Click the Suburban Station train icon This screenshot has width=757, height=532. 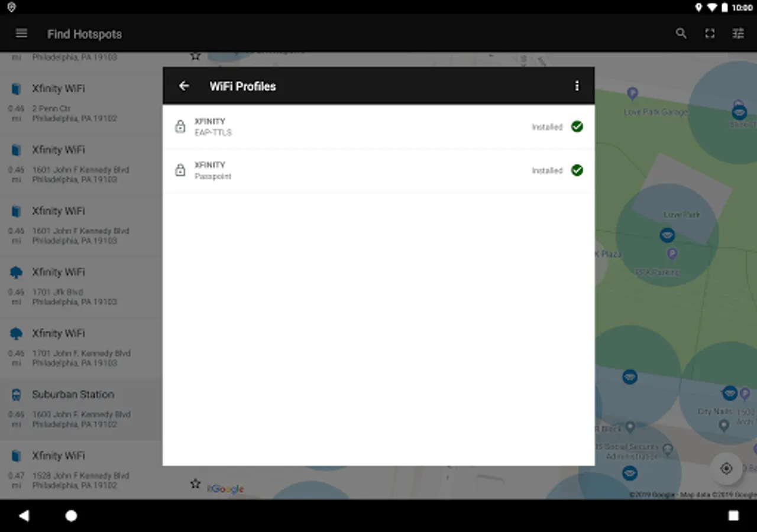pyautogui.click(x=17, y=395)
